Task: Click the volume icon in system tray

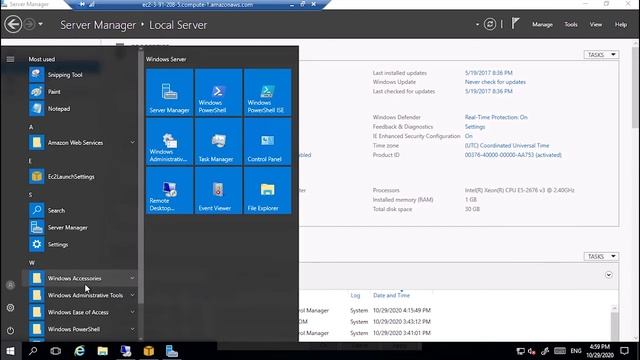Action: point(532,351)
